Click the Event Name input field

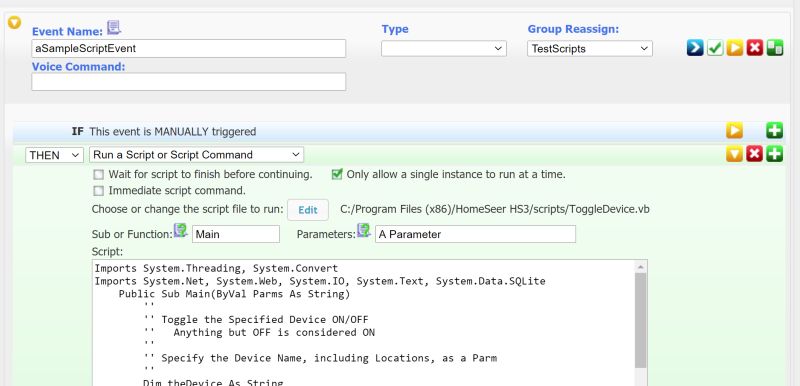pos(189,48)
